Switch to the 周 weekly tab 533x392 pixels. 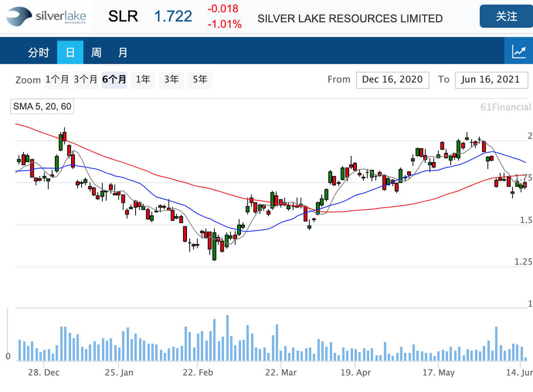pyautogui.click(x=96, y=52)
